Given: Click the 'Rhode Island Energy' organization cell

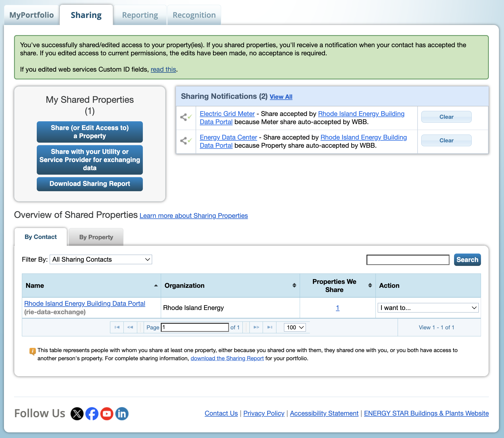Looking at the screenshot, I should 230,308.
